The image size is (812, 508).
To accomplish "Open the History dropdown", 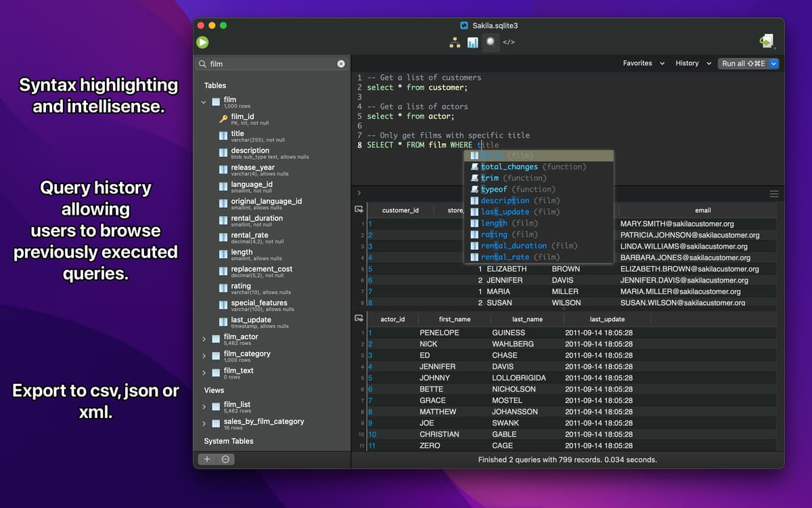I will tap(693, 63).
